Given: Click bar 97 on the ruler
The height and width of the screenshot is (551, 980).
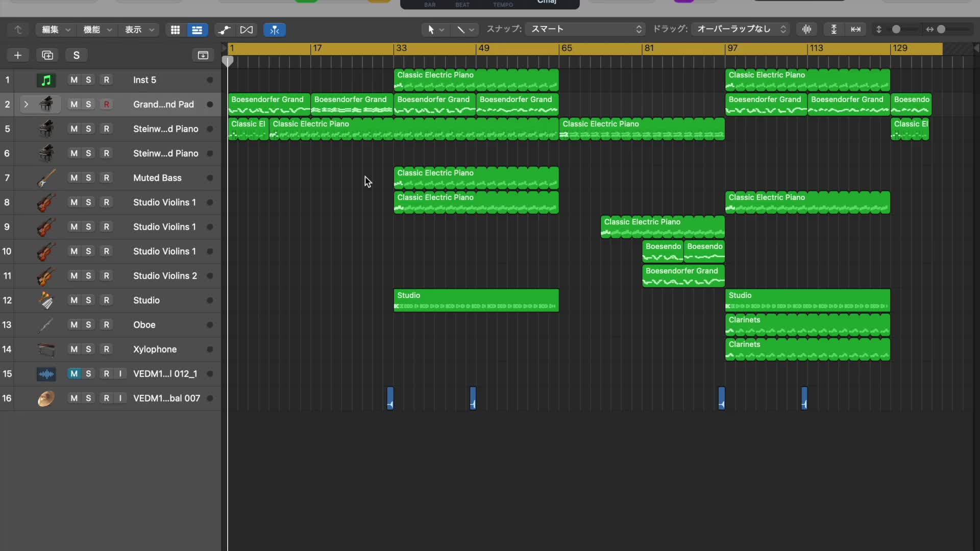Looking at the screenshot, I should (x=732, y=48).
